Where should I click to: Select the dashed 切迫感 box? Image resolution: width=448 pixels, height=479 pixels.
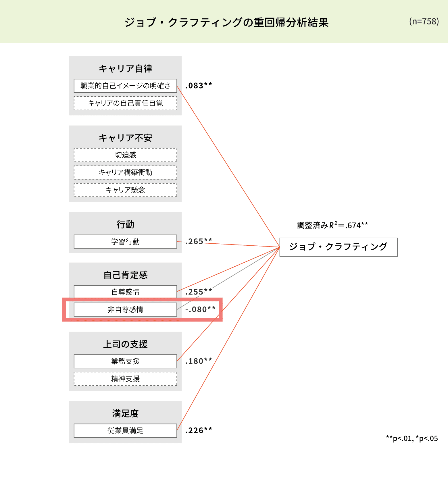point(125,155)
